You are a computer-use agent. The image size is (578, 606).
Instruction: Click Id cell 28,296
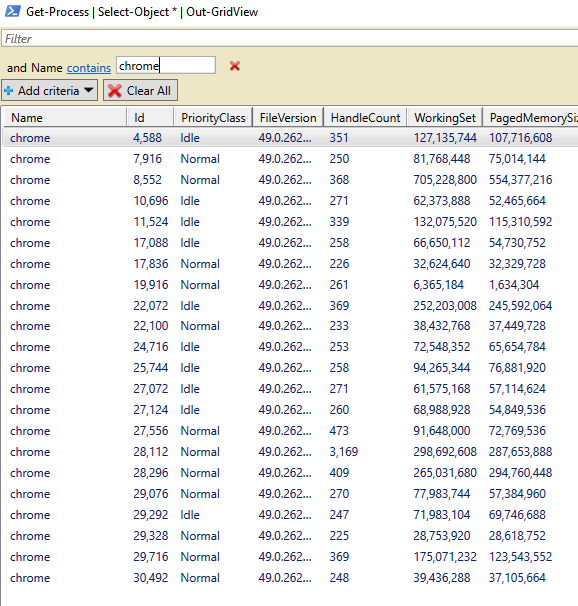click(x=151, y=473)
